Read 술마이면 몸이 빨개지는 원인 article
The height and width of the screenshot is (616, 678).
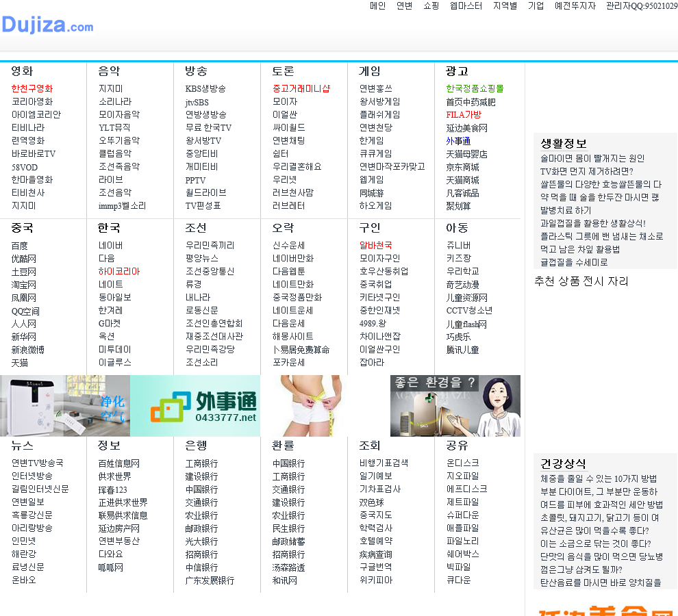[592, 158]
